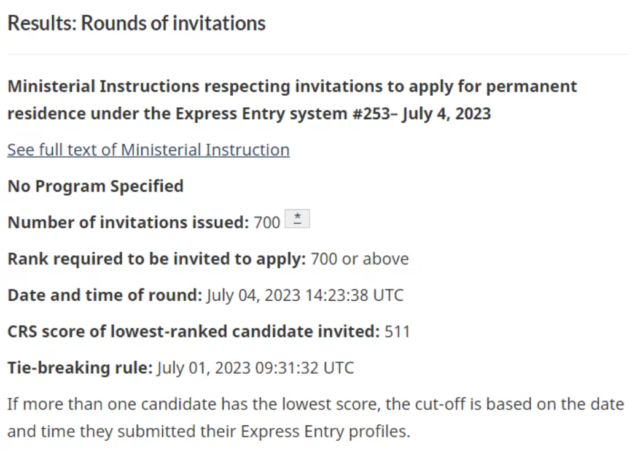640x461 pixels.
Task: Click the tie-break explanation paragraph's first line
Action: (316, 404)
